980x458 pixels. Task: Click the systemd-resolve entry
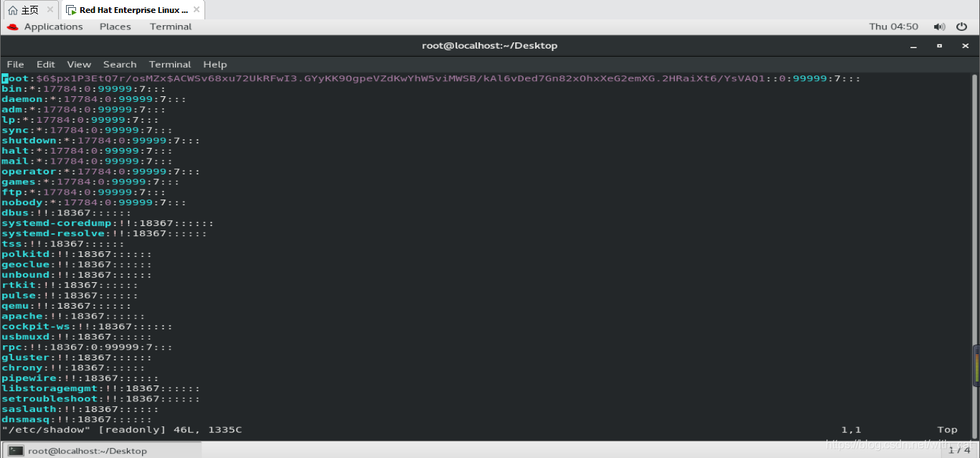tap(104, 233)
